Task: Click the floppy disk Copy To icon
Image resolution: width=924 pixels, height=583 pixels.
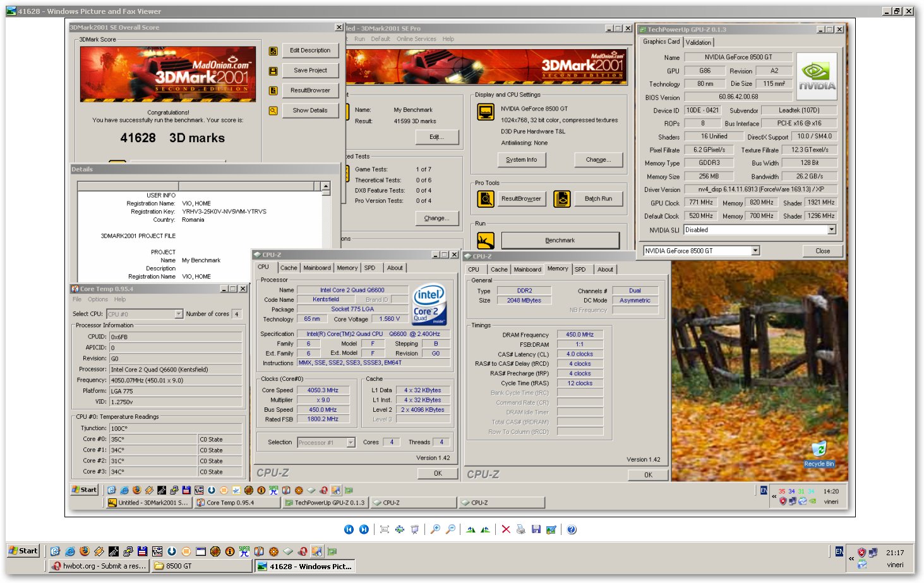Action: pyautogui.click(x=536, y=529)
